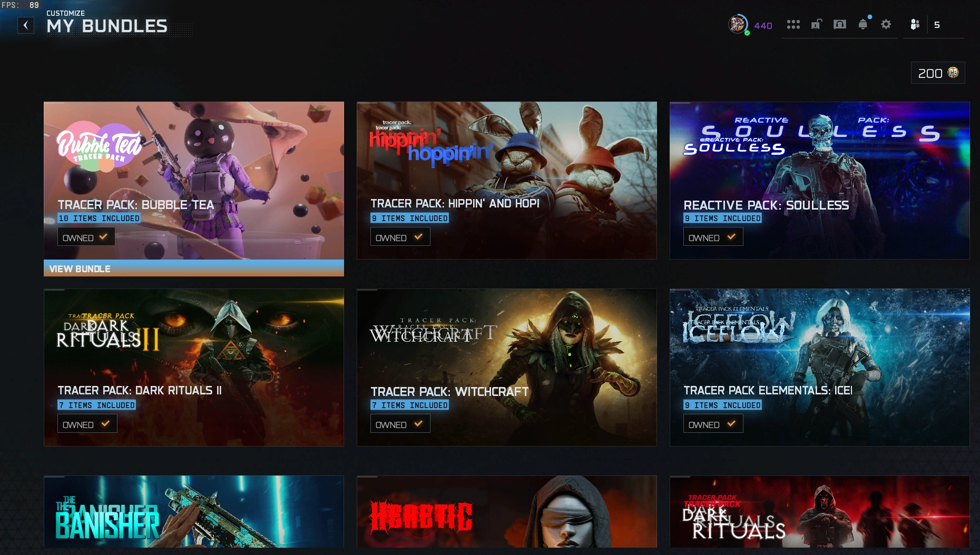The image size is (980, 555).
Task: Click the 'TRACER PACK: WITCHCRAFT' title
Action: pos(449,392)
